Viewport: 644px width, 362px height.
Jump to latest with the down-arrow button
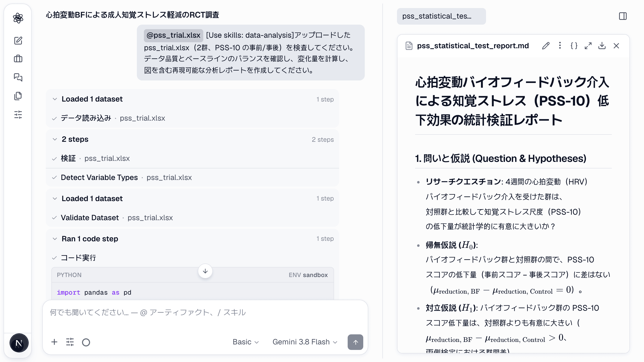pyautogui.click(x=205, y=271)
